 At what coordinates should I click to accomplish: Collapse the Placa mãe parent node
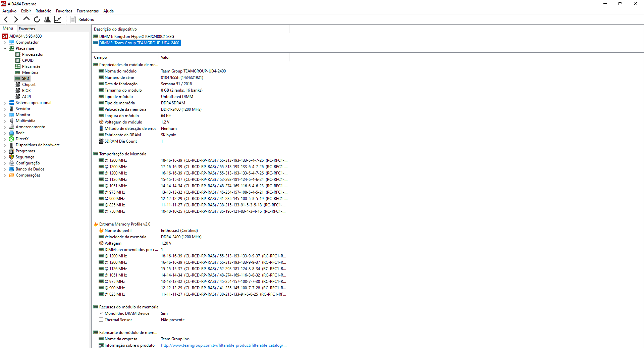tap(5, 48)
